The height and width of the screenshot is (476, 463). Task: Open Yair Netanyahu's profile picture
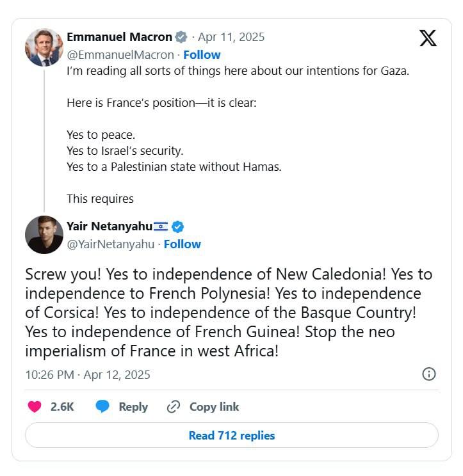pos(44,234)
